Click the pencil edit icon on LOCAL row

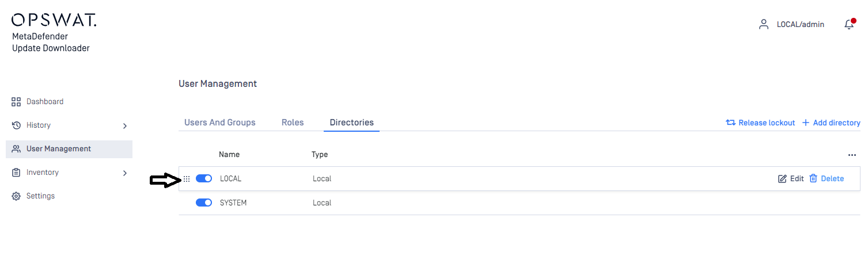(x=782, y=179)
